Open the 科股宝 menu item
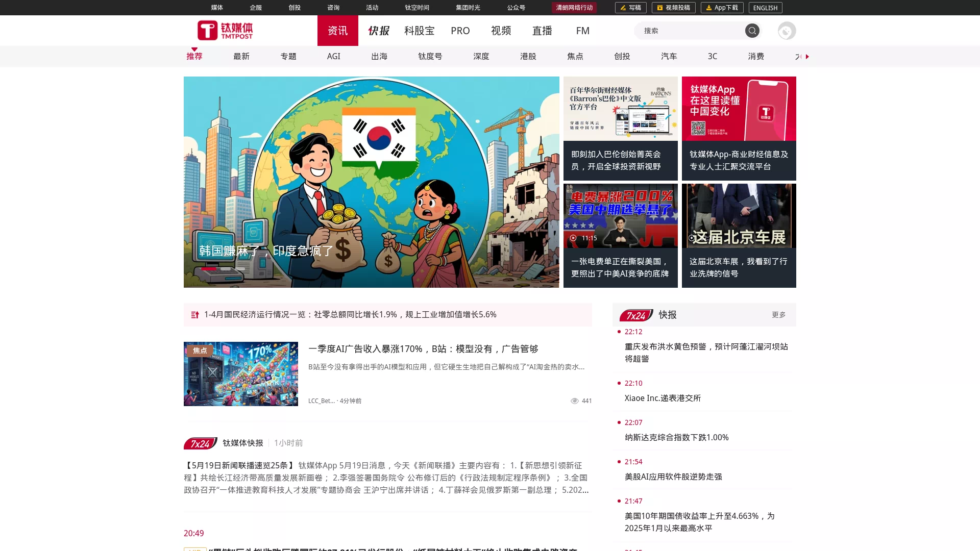This screenshot has width=980, height=551. [419, 31]
